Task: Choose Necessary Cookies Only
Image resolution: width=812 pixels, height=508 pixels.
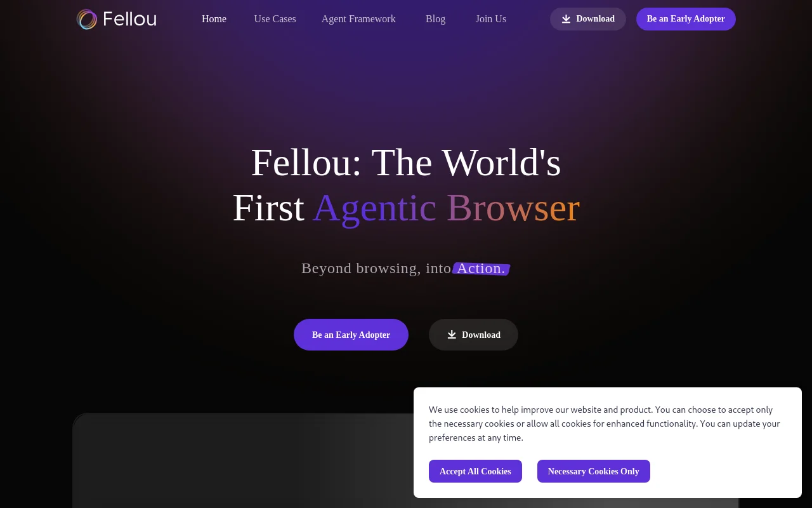Action: click(x=593, y=471)
